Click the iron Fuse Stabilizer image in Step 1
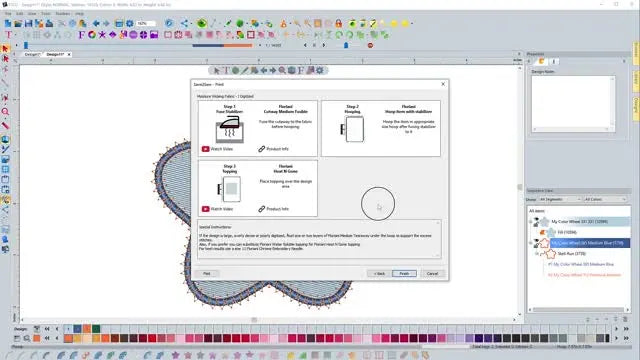This screenshot has height=360, width=640. pyautogui.click(x=230, y=129)
